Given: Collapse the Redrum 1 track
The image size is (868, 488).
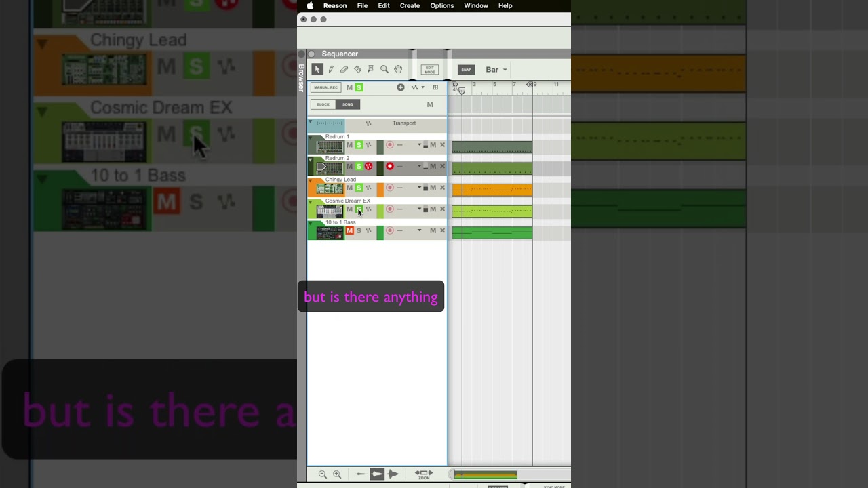Looking at the screenshot, I should (311, 138).
